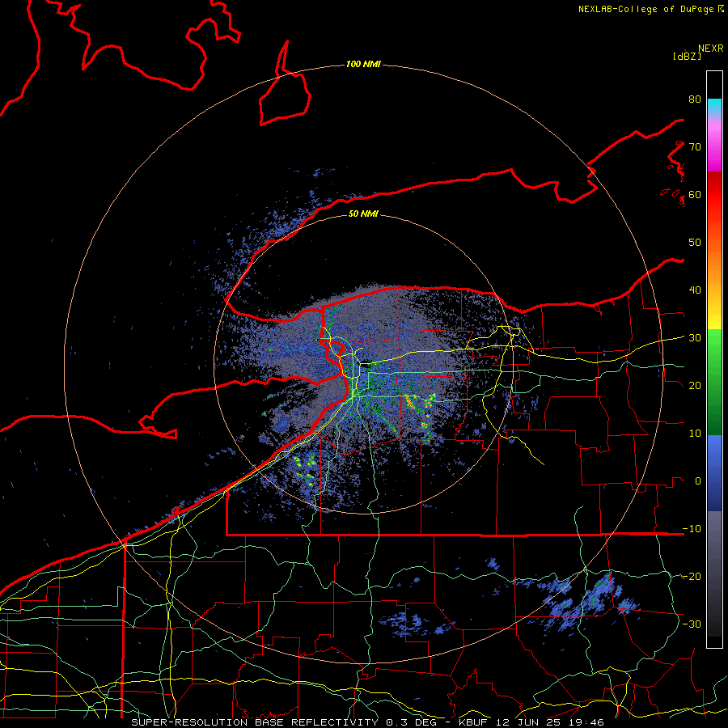Click the -30 dBZ scale value
Screen dimensions: 728x728
692,624
